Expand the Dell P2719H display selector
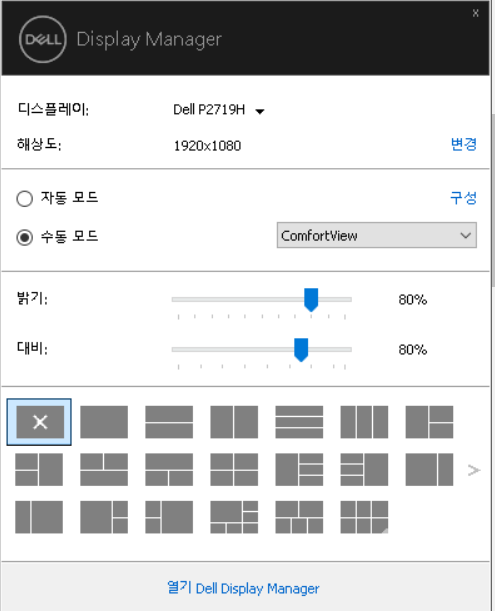Viewport: 495px width, 611px height. 219,110
